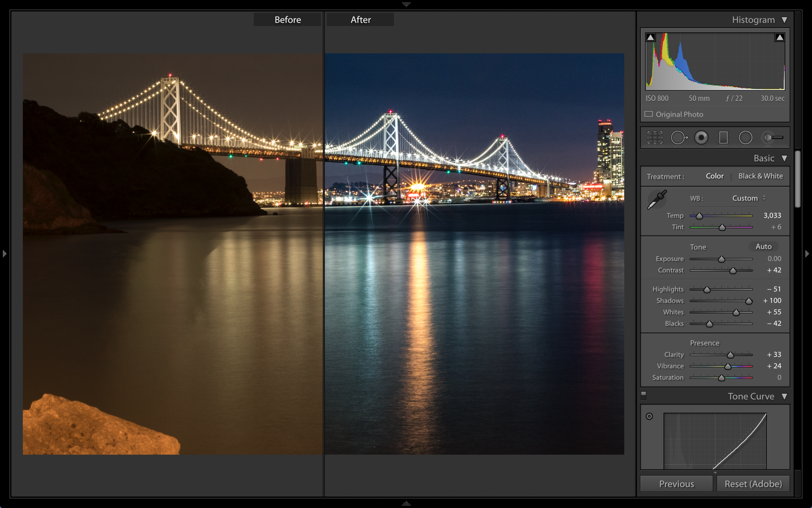
Task: Select the Crop Overlay tool
Action: 654,137
